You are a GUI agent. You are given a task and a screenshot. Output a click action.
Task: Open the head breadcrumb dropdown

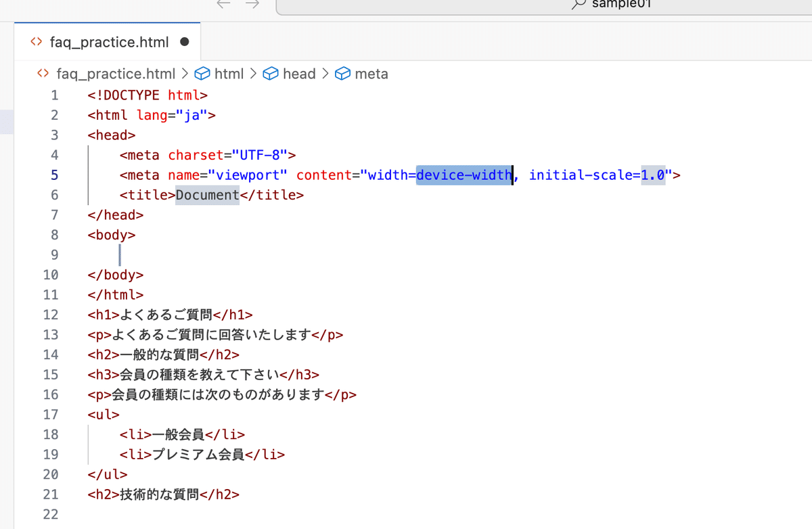click(299, 74)
